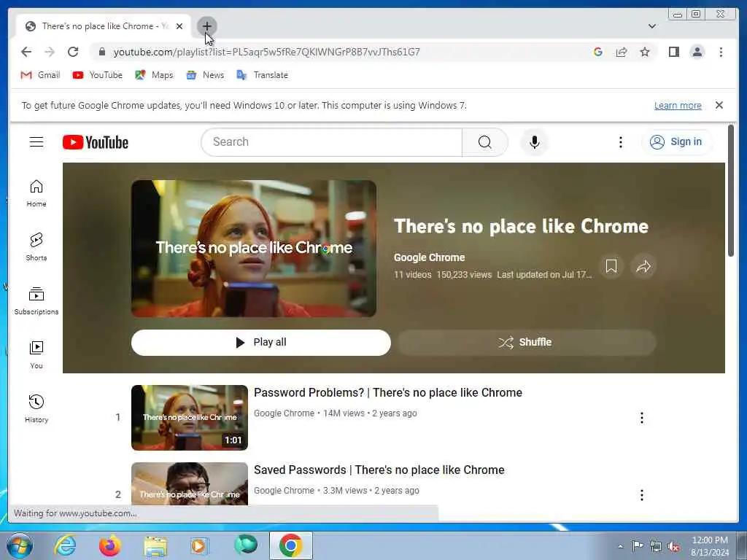The width and height of the screenshot is (747, 560).
Task: Share this page from the address bar
Action: coord(622,52)
